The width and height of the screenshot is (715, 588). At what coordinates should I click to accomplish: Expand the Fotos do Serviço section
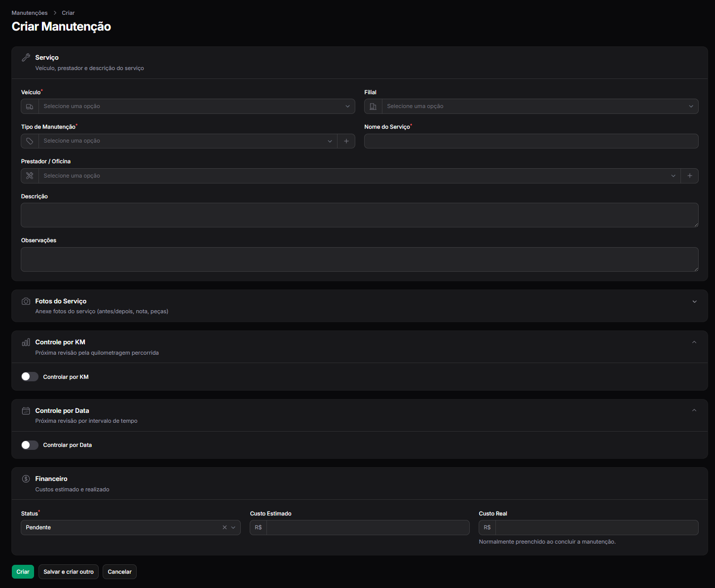pyautogui.click(x=694, y=301)
